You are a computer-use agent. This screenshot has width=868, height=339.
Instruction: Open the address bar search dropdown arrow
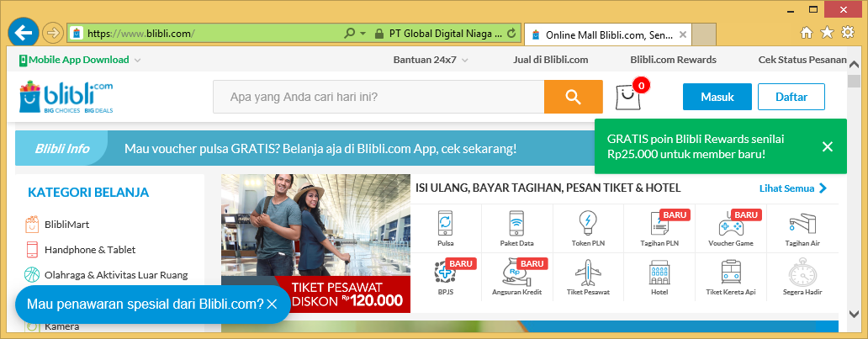pos(363,34)
